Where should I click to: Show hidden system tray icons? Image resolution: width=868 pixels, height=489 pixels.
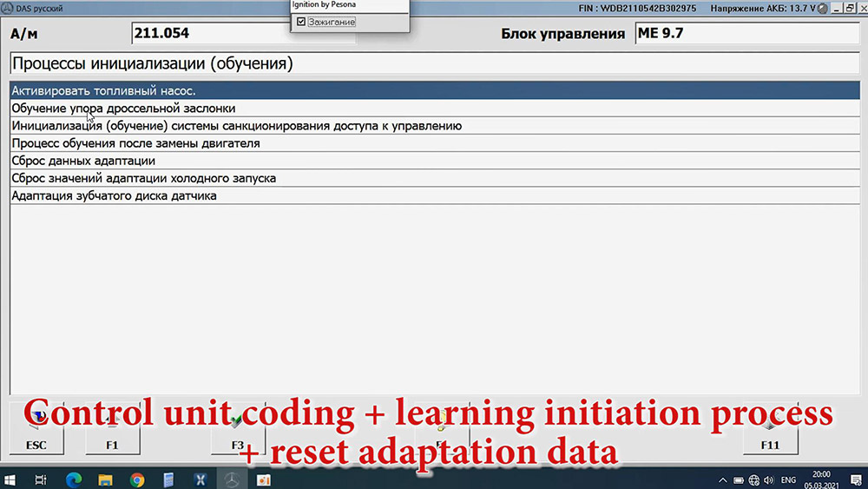[723, 479]
